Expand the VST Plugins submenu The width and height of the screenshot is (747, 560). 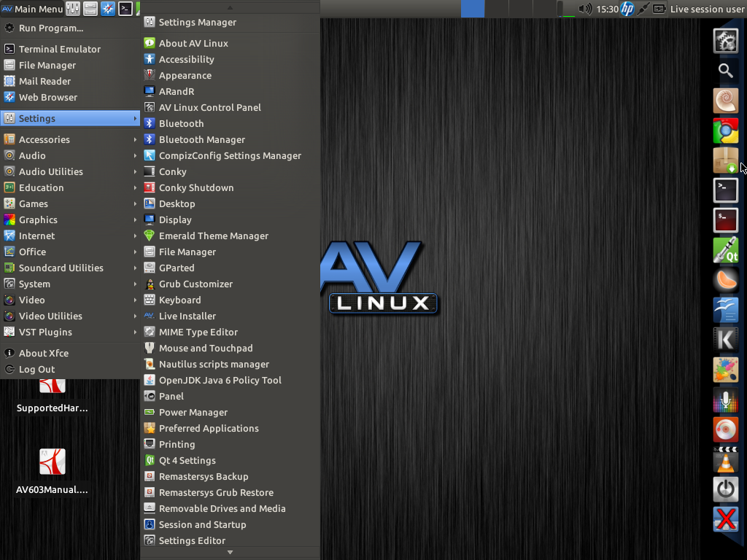click(x=44, y=332)
